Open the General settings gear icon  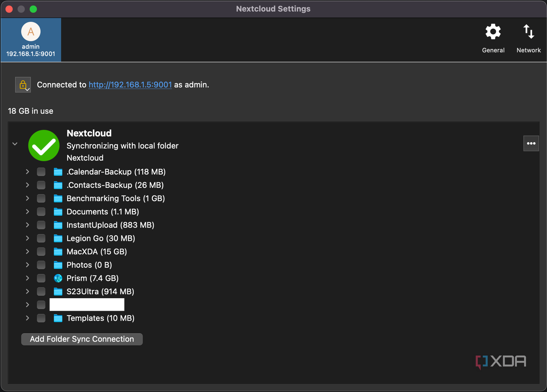493,32
